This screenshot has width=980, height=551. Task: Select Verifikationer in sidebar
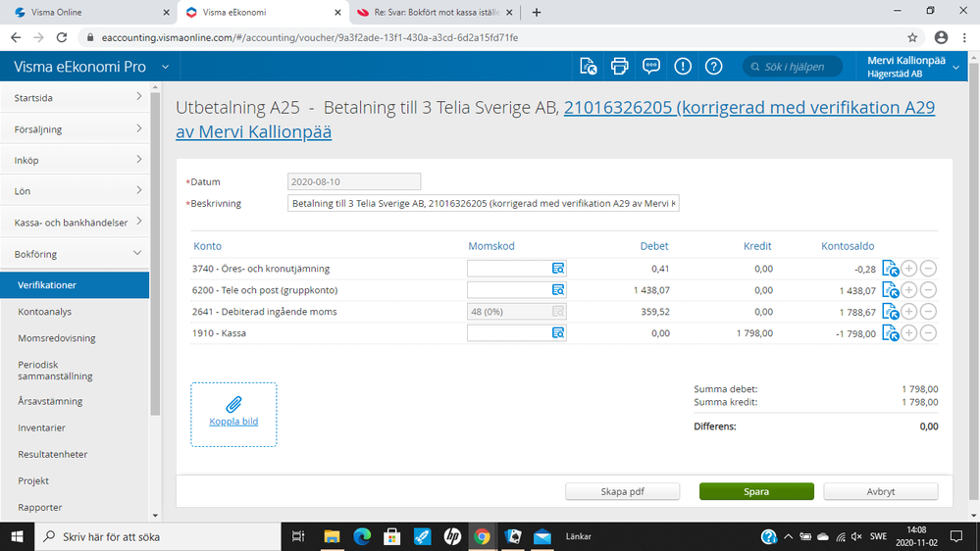click(75, 285)
